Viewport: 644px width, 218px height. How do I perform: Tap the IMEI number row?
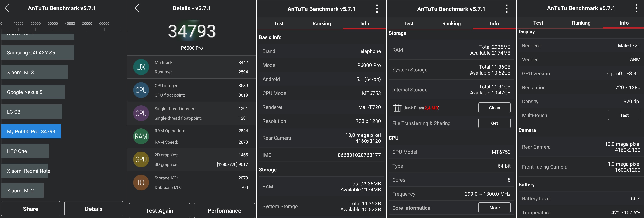[322, 155]
